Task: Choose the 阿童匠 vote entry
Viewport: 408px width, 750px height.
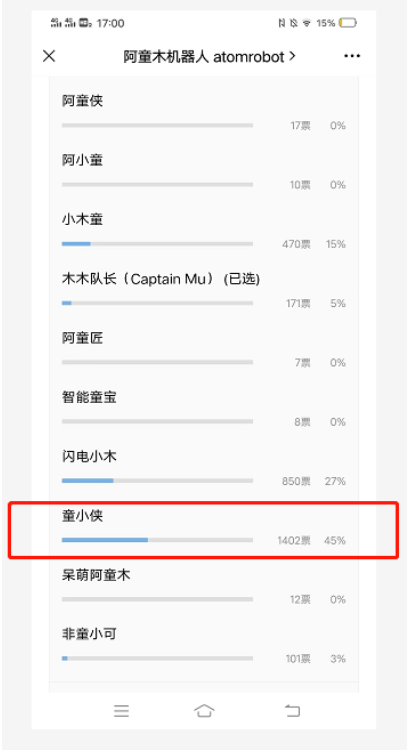Action: (204, 350)
